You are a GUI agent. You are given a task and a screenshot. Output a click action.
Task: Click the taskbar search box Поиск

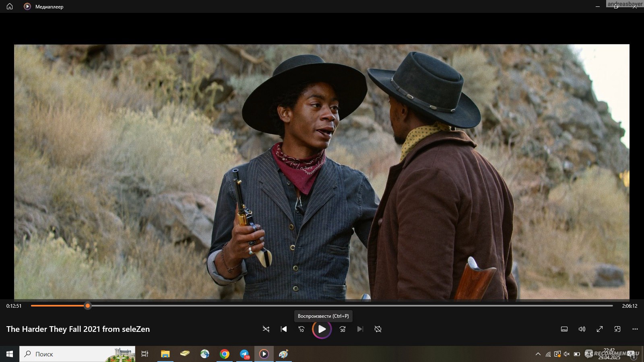click(77, 354)
